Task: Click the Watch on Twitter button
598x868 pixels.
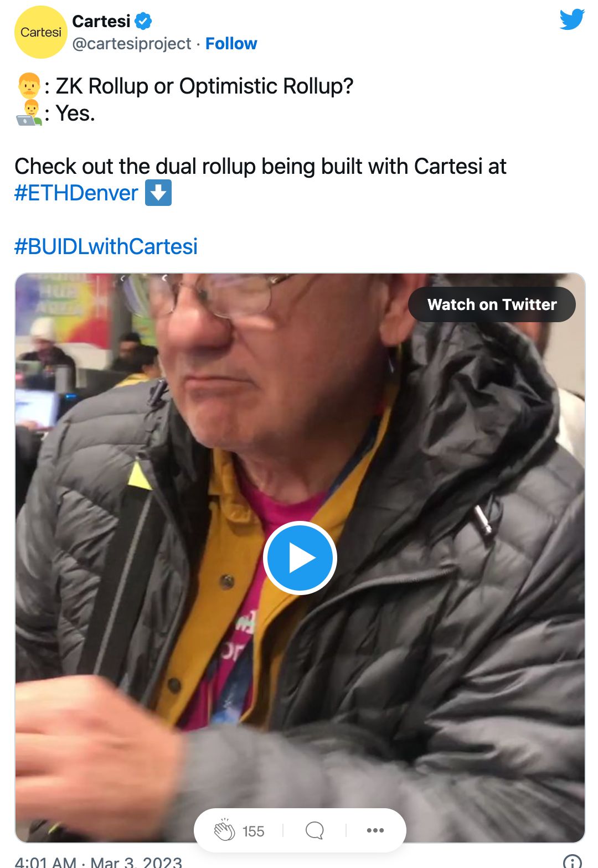Action: (x=492, y=304)
